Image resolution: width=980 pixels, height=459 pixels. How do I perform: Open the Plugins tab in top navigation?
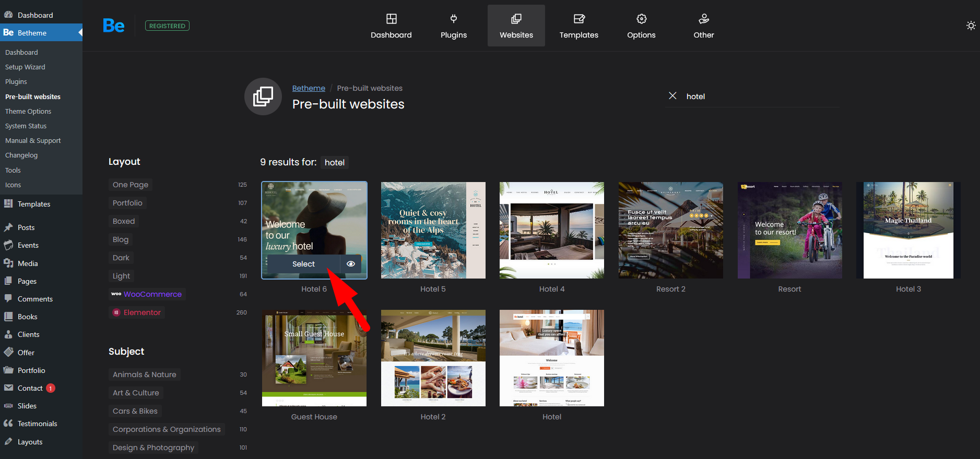tap(453, 26)
